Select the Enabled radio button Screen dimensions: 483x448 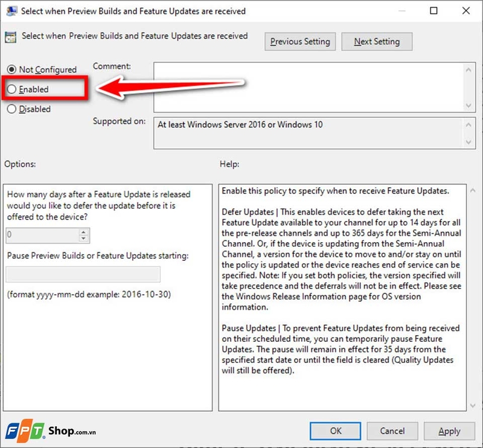[11, 89]
